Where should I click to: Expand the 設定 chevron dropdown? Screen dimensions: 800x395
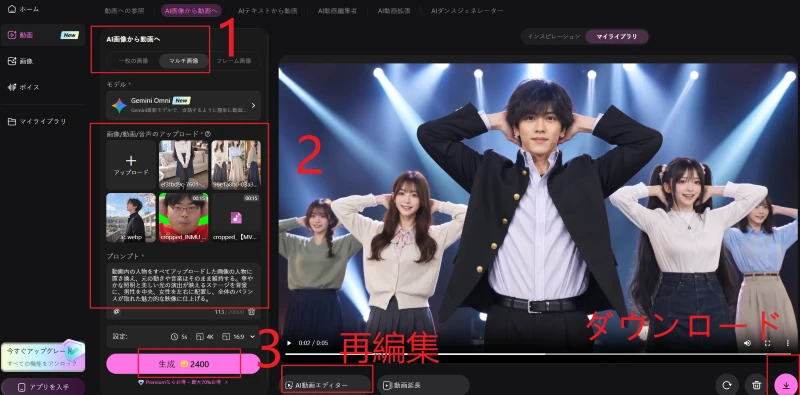253,337
